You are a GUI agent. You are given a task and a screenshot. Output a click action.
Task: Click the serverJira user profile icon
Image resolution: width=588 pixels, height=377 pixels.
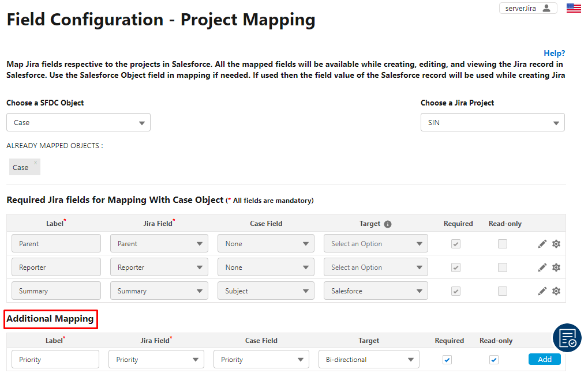[x=546, y=7]
